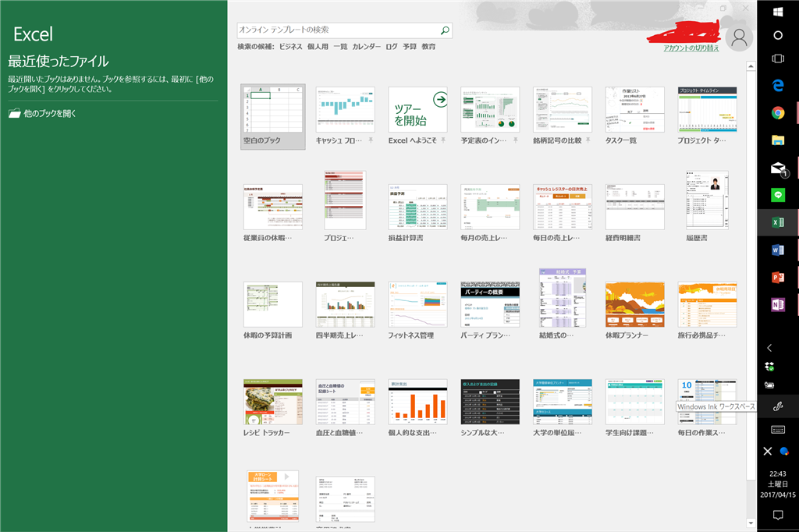This screenshot has width=799, height=532.
Task: Click scrollbar up arrow of templates
Action: click(751, 66)
